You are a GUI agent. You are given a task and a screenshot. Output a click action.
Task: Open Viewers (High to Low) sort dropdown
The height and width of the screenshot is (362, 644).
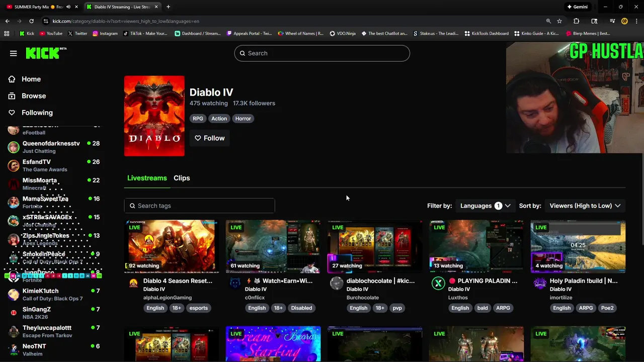coord(585,206)
